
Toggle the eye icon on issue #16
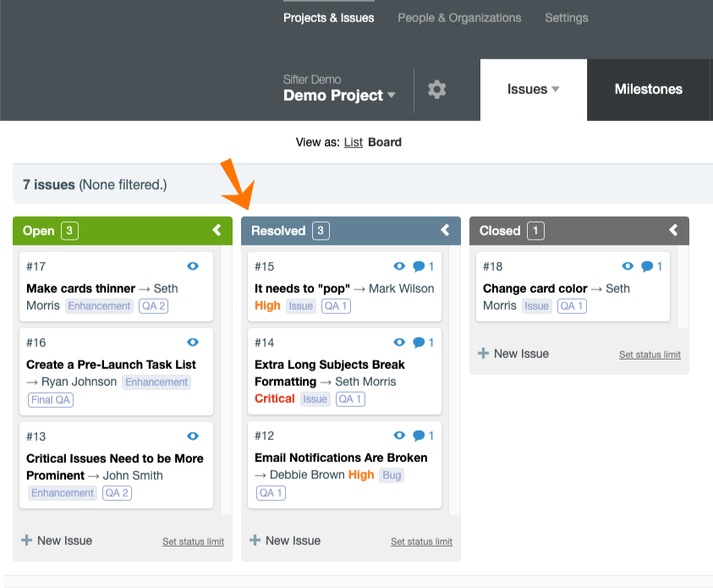tap(193, 343)
